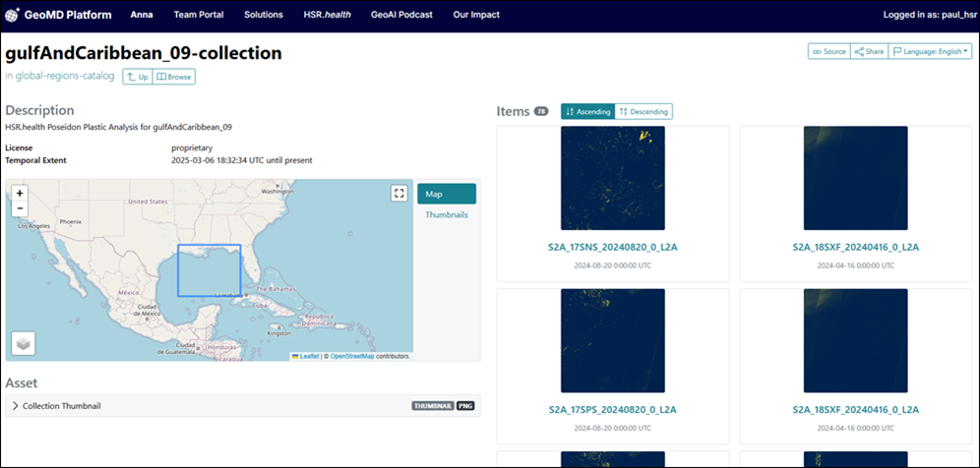Open the GeoAI Podcast page
This screenshot has height=468, width=980.
(x=402, y=15)
